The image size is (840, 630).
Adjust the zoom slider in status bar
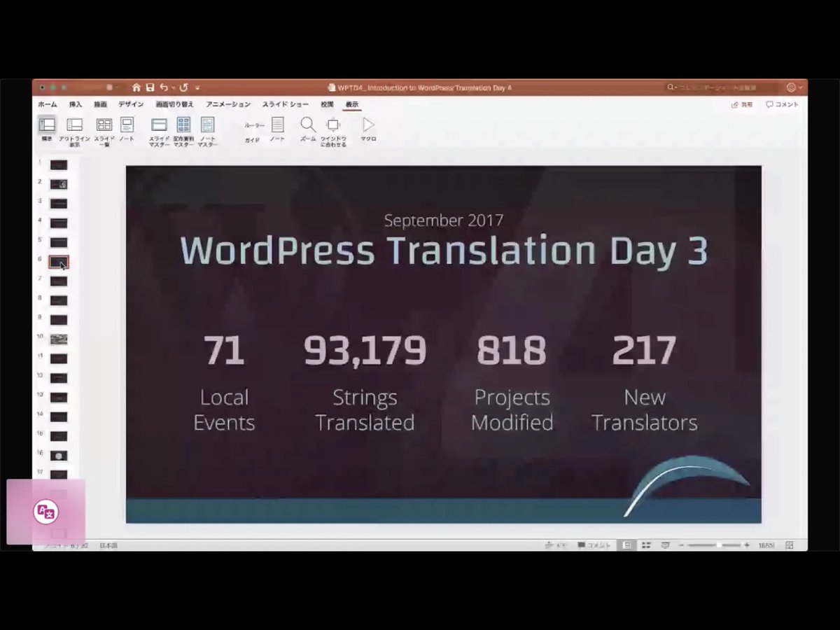pos(714,545)
